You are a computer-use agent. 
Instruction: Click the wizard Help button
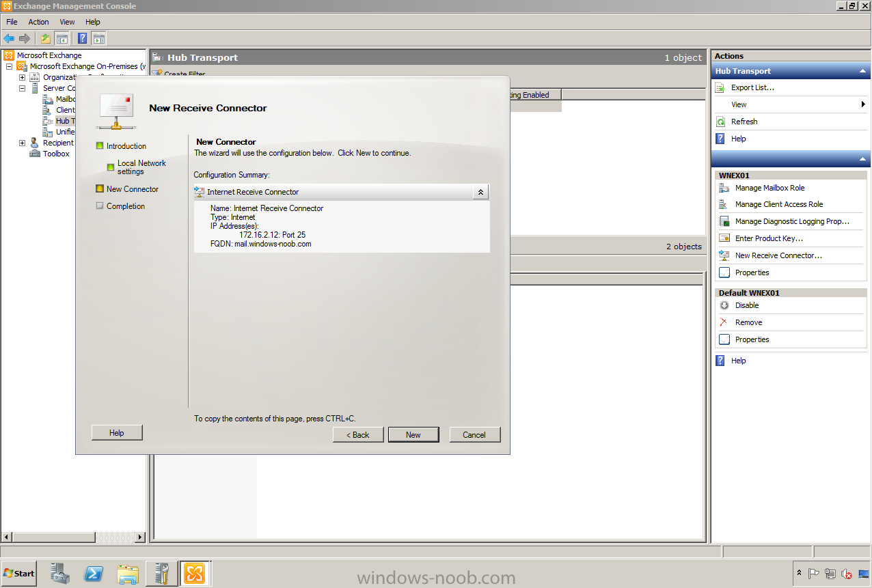117,432
